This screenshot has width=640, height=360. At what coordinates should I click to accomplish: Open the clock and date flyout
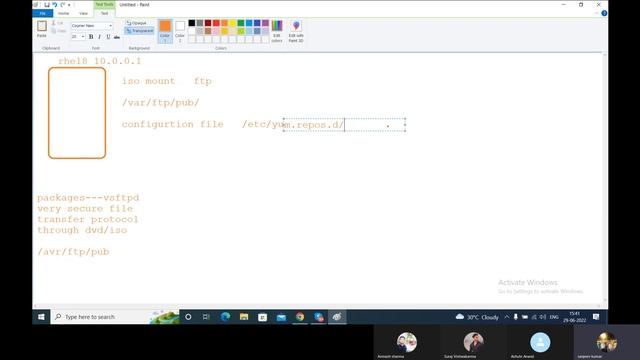click(575, 317)
